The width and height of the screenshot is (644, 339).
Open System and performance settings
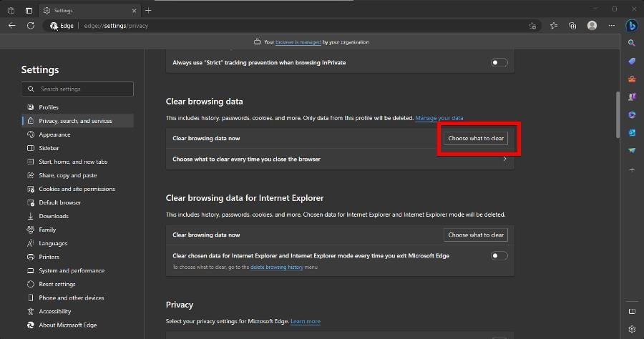(x=77, y=270)
